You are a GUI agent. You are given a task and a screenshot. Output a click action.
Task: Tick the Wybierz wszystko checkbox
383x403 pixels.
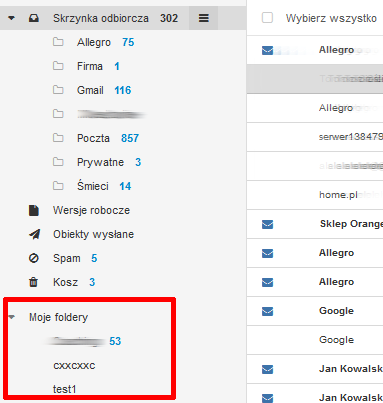pyautogui.click(x=267, y=18)
